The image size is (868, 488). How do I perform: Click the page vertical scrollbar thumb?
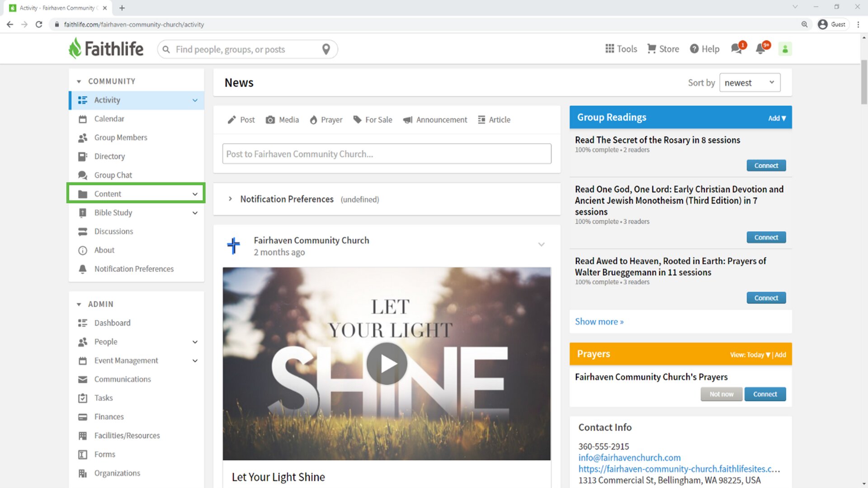pos(863,82)
